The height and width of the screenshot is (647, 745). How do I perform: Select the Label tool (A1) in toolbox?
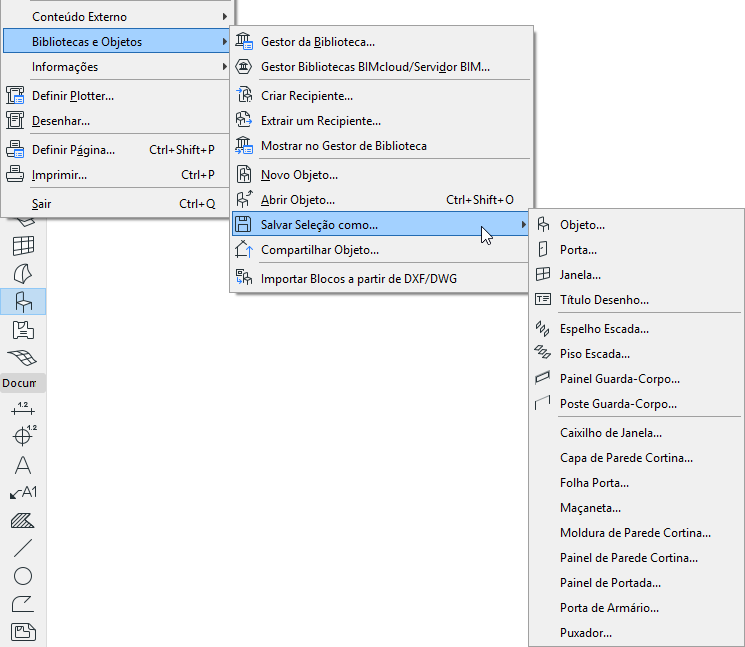tap(23, 493)
